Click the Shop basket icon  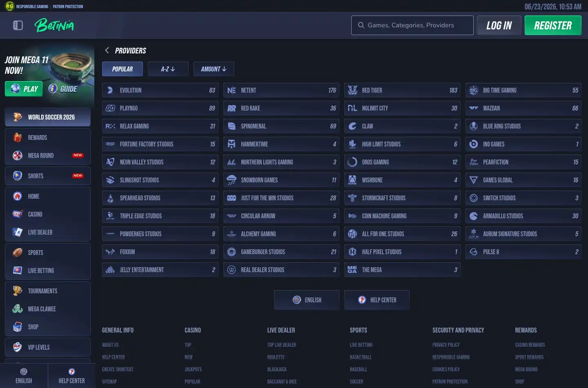coord(18,327)
